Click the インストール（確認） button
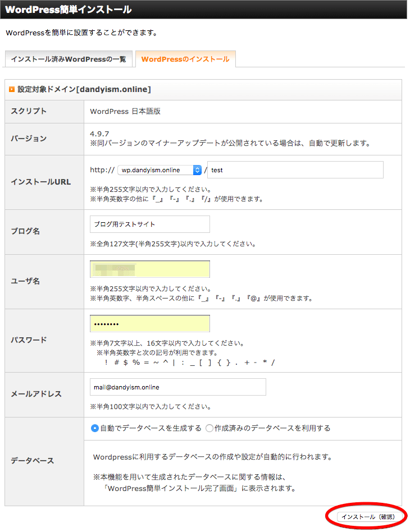This screenshot has width=410, height=532. click(368, 516)
